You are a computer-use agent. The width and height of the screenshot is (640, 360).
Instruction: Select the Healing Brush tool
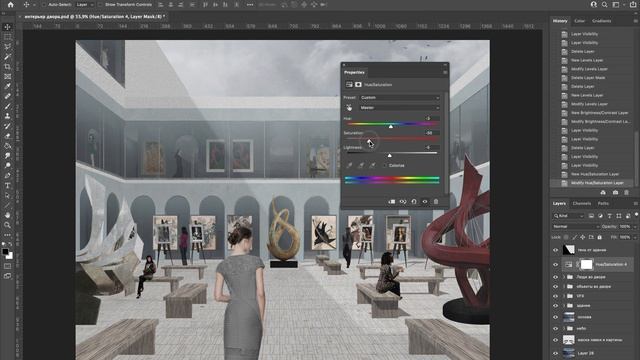(x=7, y=96)
